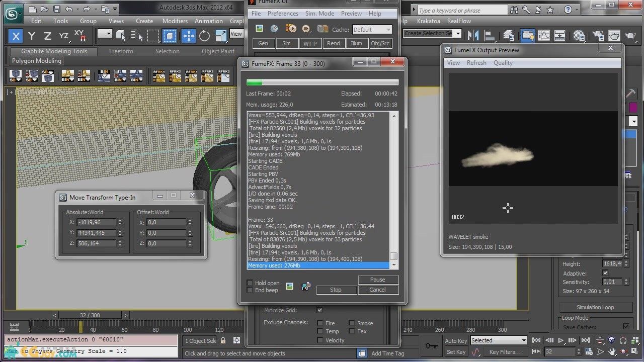
Task: Open the Animation menu
Action: (x=209, y=21)
